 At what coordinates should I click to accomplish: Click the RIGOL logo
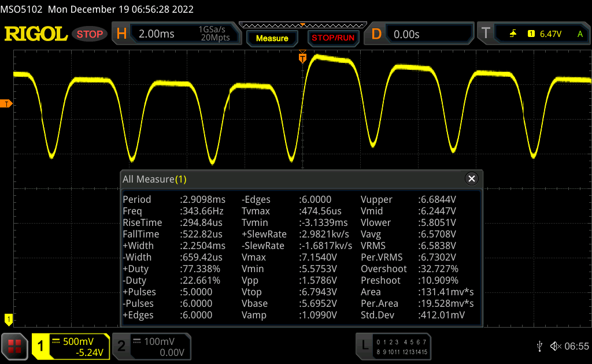(x=36, y=34)
